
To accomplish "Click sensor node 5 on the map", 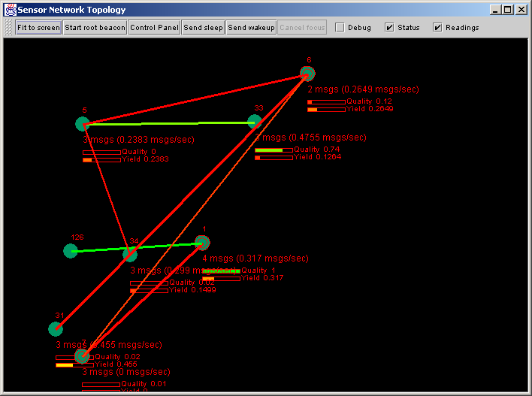I will pyautogui.click(x=82, y=124).
